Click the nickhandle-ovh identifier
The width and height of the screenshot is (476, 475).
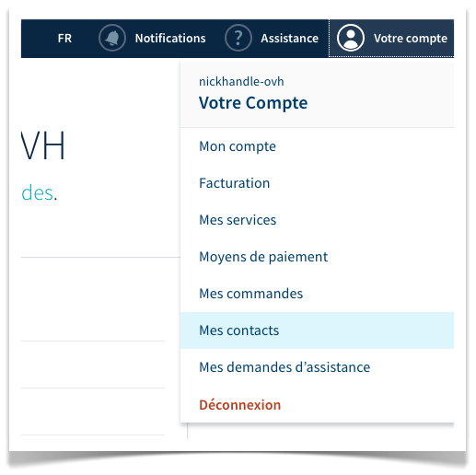pyautogui.click(x=241, y=82)
